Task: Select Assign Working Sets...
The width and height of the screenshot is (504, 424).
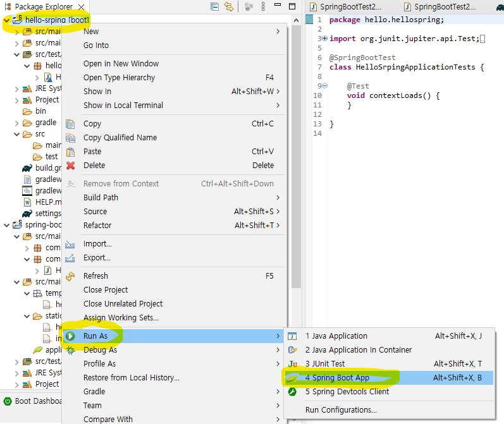Action: coord(174,318)
